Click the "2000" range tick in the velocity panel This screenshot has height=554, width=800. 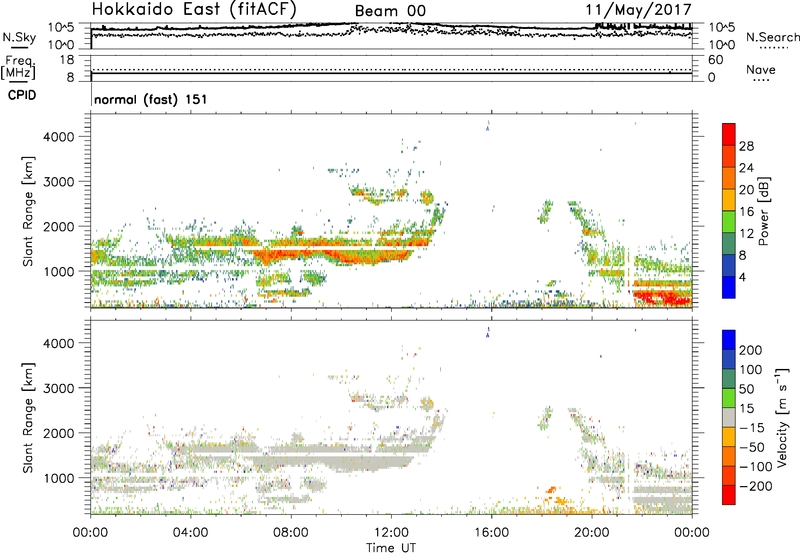click(58, 433)
